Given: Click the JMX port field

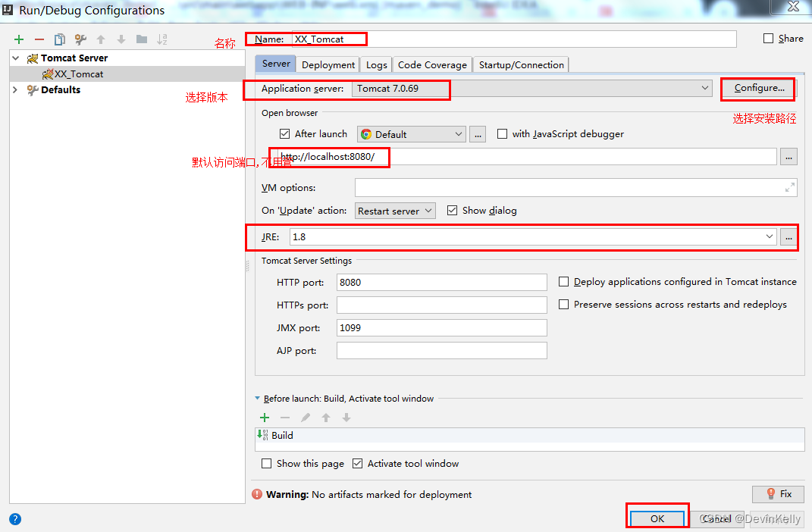Looking at the screenshot, I should 442,327.
